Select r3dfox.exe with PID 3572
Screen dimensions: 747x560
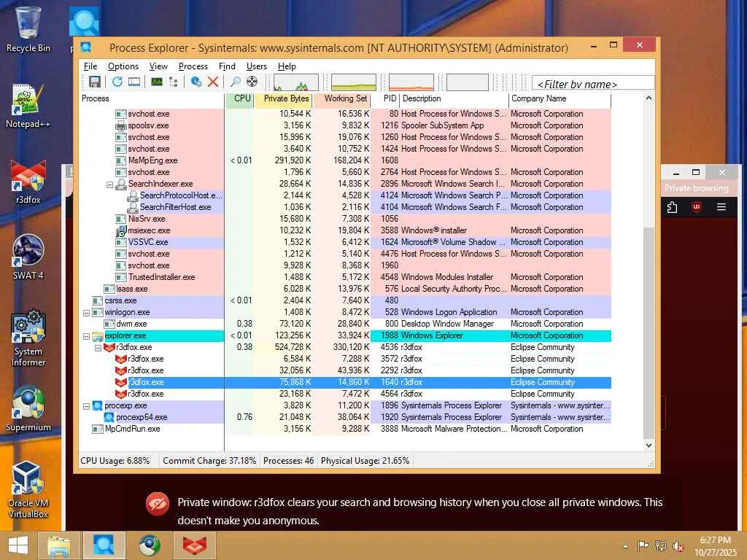(345, 359)
